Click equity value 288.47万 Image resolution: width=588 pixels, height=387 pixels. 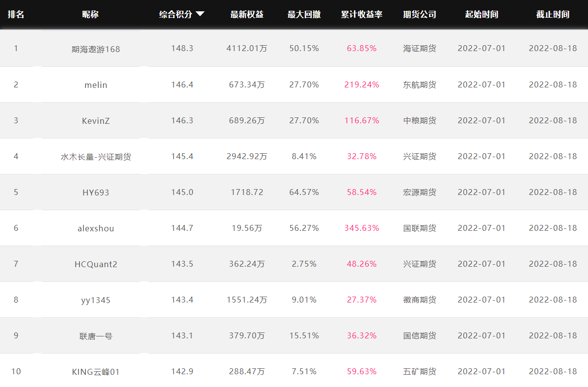(247, 371)
